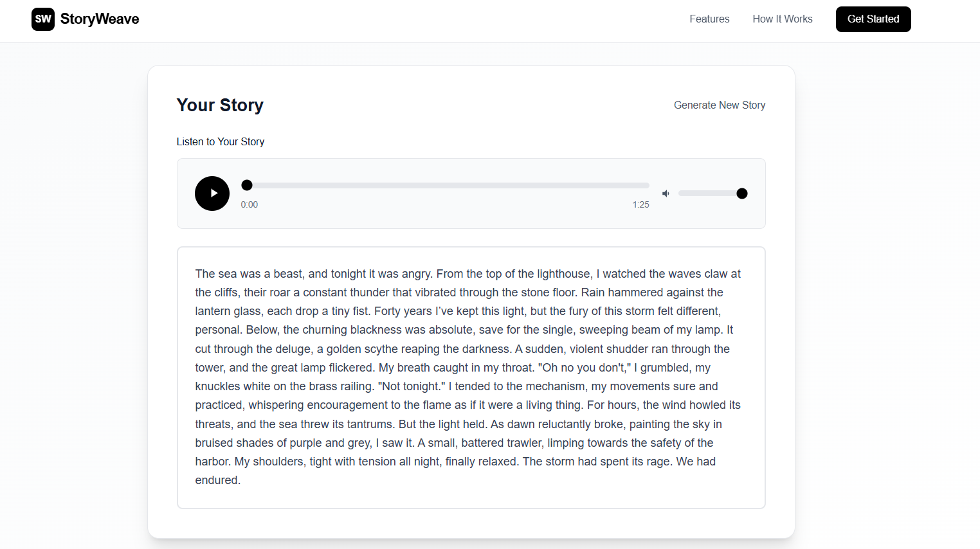This screenshot has height=549, width=980.
Task: Click inside the story text box
Action: [471, 377]
